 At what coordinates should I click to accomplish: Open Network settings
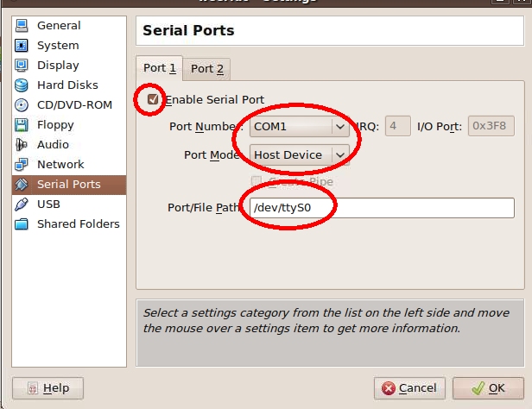click(69, 164)
